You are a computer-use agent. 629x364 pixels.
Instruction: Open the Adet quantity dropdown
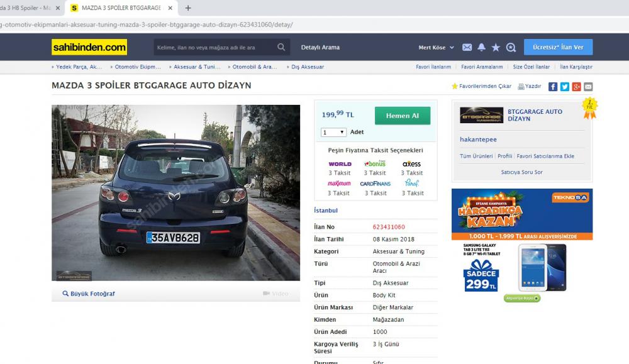click(333, 132)
